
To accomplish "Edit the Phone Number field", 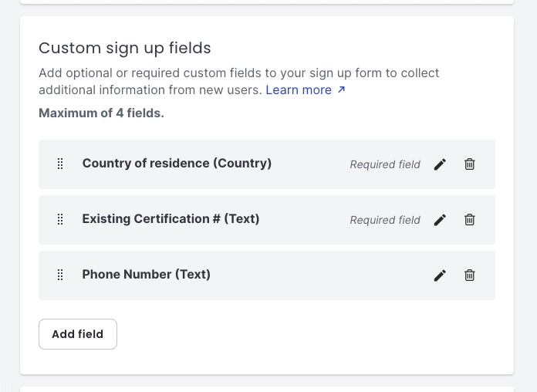I will [x=440, y=275].
